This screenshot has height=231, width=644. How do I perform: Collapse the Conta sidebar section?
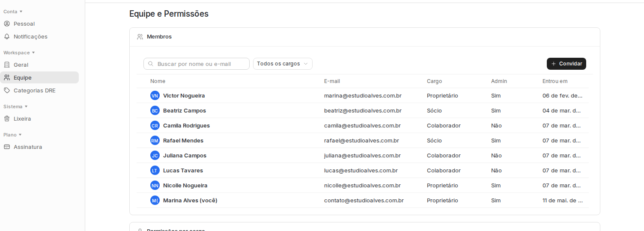point(13,12)
